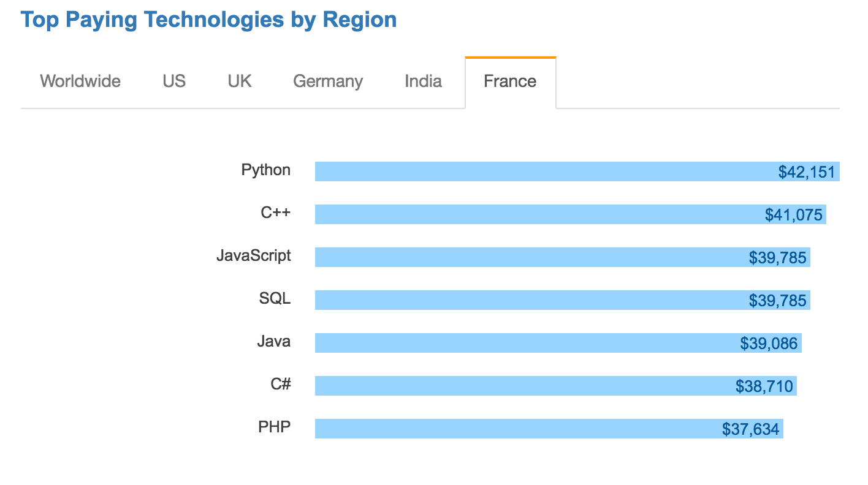Click the PHP row label

click(275, 427)
